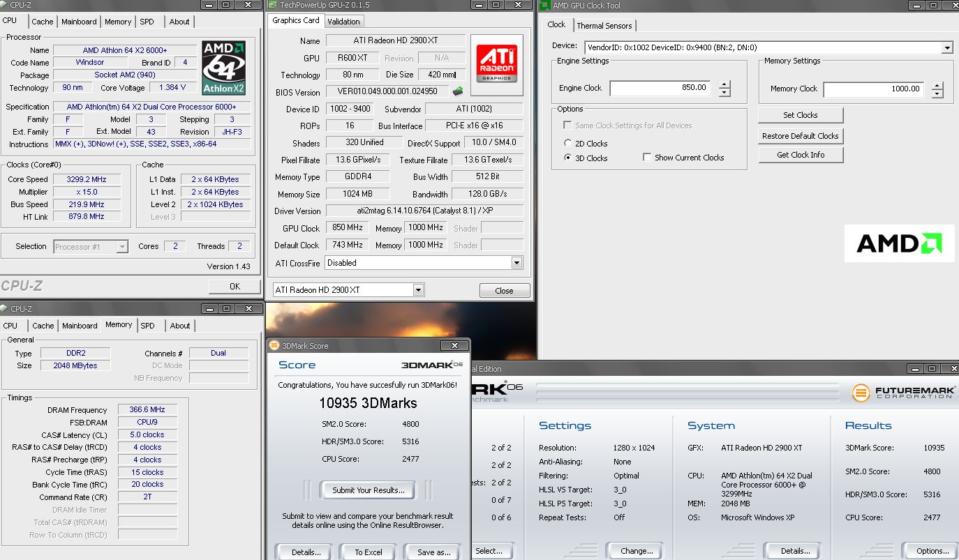Click the Core Speed value 3299.2 MHz
959x560 pixels.
pyautogui.click(x=87, y=179)
